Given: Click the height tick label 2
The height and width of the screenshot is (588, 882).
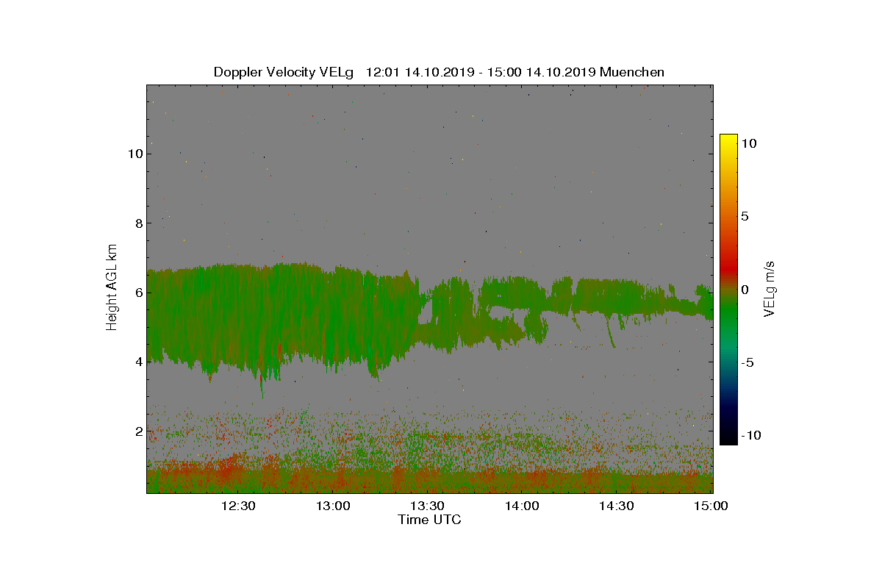Looking at the screenshot, I should (137, 431).
